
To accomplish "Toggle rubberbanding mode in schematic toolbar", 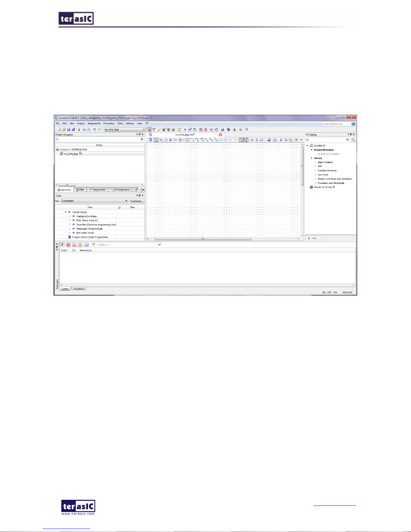I will point(242,140).
